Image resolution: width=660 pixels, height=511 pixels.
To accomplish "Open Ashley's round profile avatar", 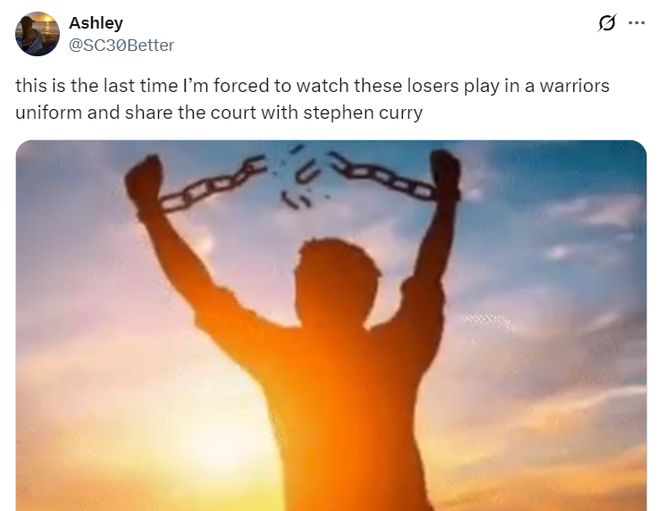I will pyautogui.click(x=37, y=34).
